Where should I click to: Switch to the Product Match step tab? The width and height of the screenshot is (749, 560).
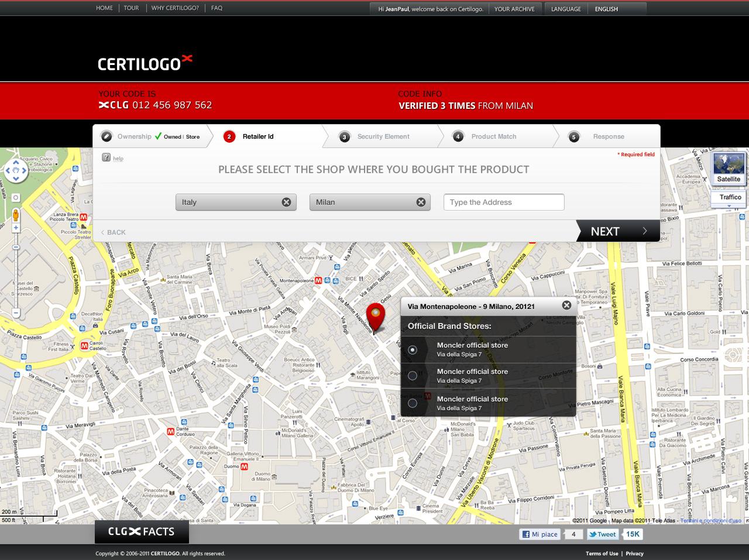point(494,136)
